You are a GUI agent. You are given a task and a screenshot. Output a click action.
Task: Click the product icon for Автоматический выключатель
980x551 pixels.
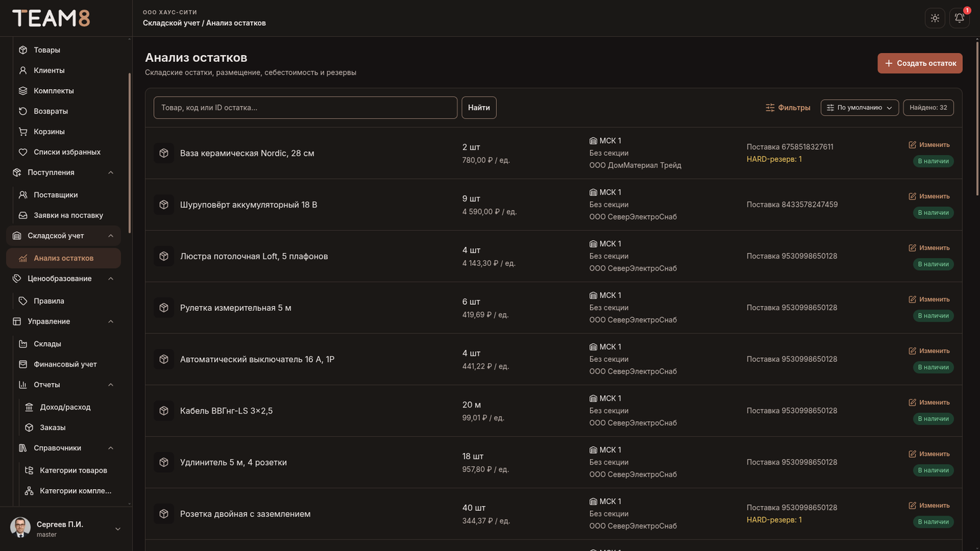click(x=164, y=359)
